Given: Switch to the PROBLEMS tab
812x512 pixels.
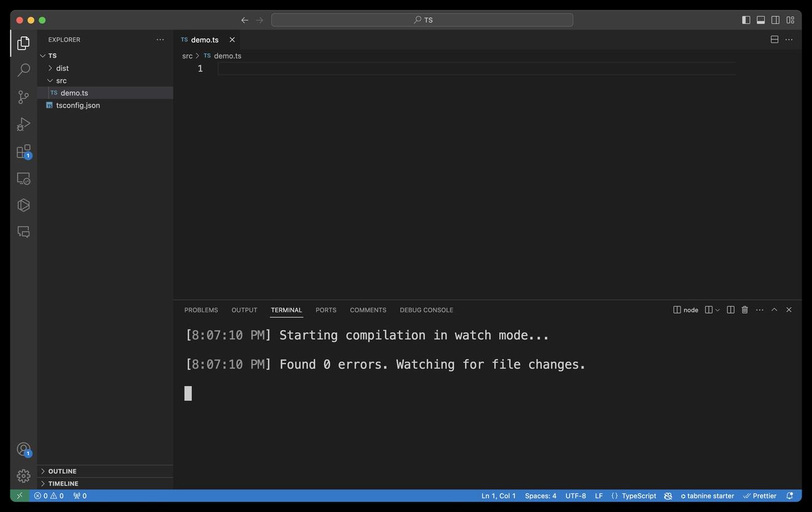Looking at the screenshot, I should tap(201, 310).
